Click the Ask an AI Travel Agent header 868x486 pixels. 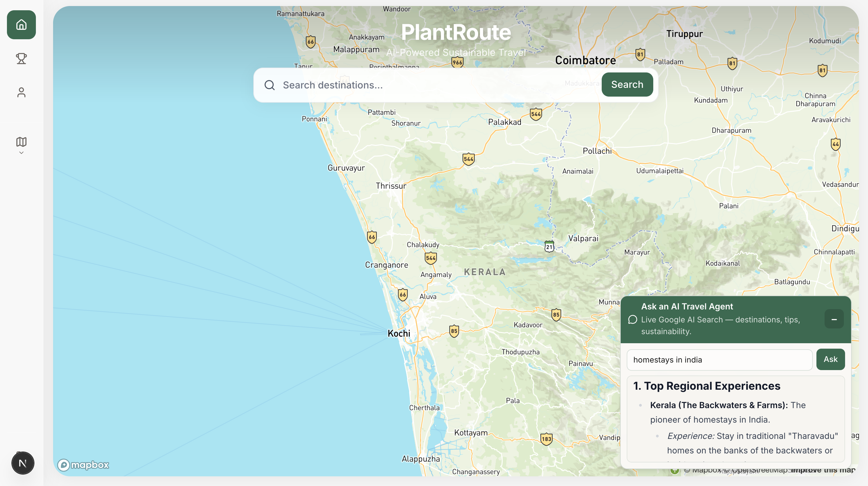pyautogui.click(x=687, y=306)
